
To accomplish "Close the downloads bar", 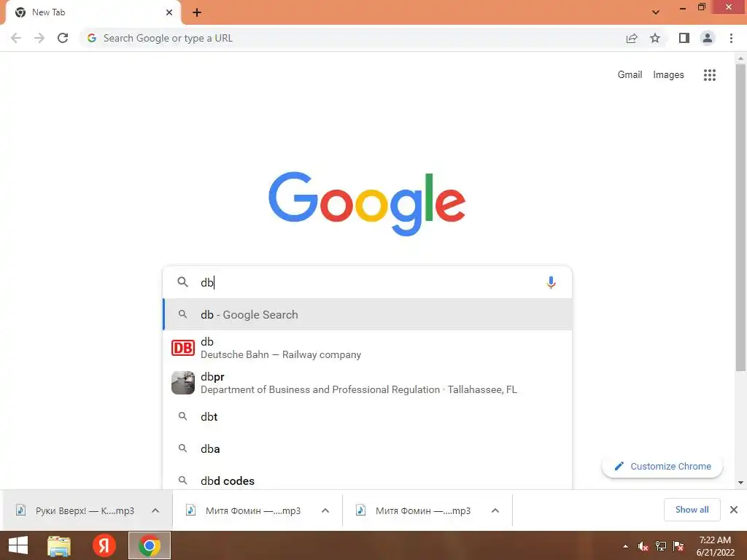I will coord(734,510).
